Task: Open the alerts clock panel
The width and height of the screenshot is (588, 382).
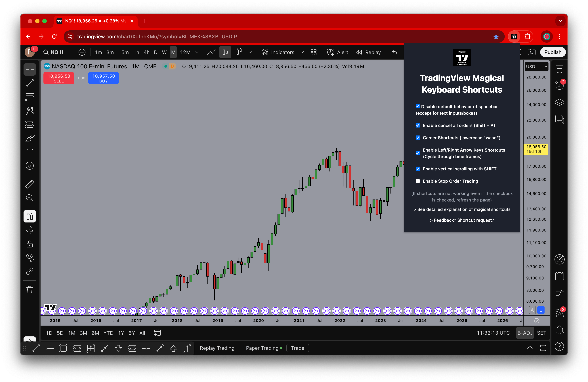Action: (x=559, y=85)
